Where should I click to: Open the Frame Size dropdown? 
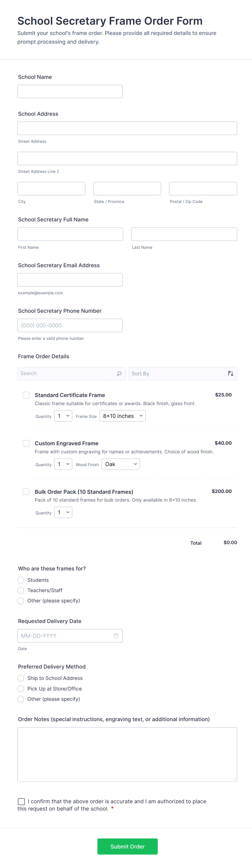click(123, 416)
